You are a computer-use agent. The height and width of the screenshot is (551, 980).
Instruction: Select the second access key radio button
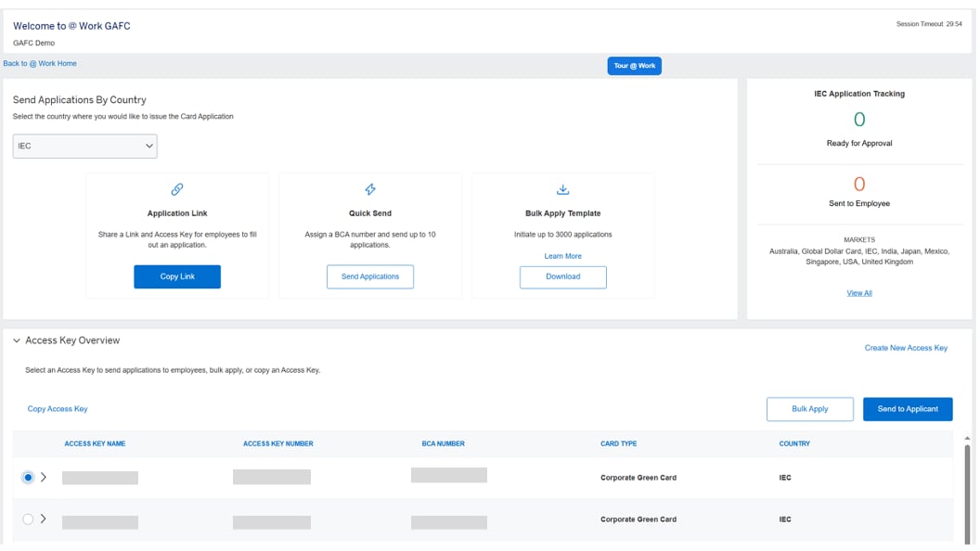point(28,519)
